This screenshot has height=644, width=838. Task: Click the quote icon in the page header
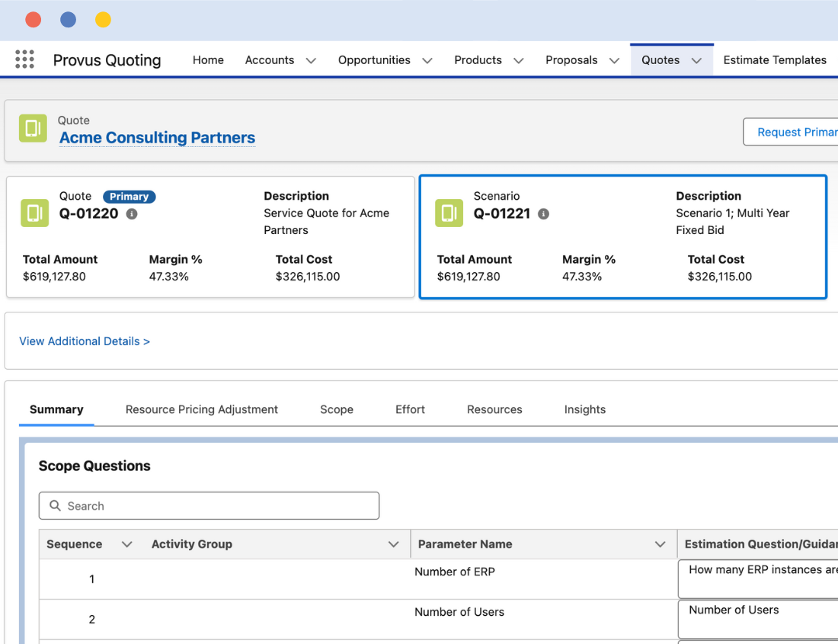click(33, 128)
